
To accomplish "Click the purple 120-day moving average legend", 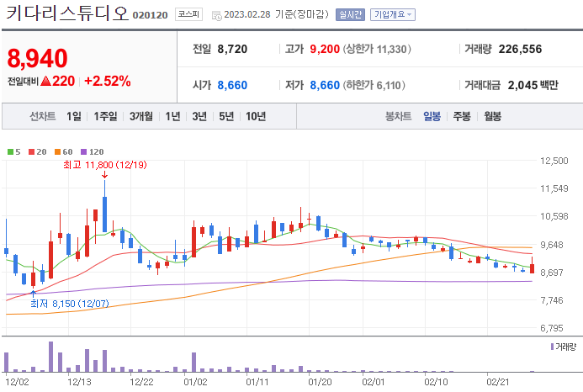I will [x=93, y=151].
